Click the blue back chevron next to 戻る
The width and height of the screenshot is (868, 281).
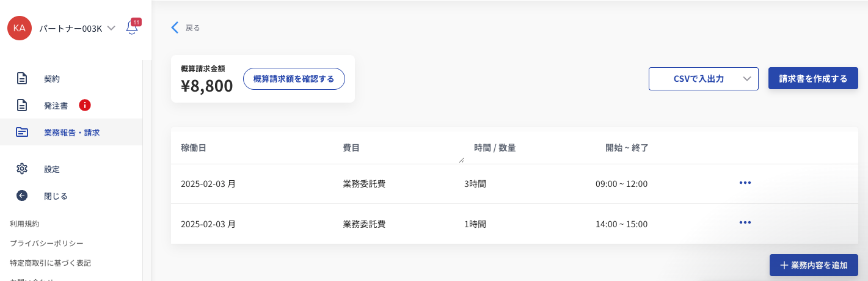[x=175, y=27]
